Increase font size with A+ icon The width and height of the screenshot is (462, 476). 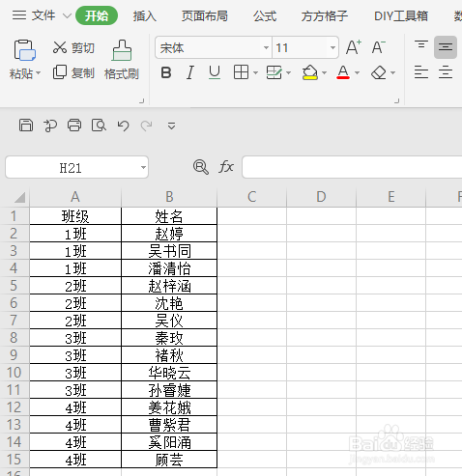(354, 47)
